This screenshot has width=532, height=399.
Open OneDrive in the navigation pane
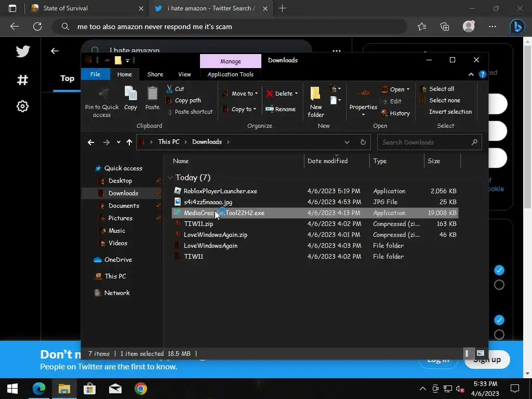118,260
